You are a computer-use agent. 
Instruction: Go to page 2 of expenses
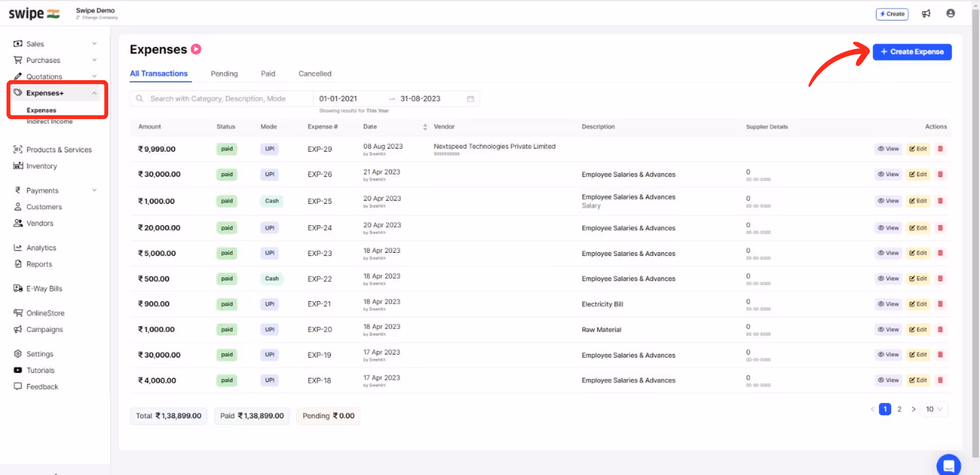(899, 410)
